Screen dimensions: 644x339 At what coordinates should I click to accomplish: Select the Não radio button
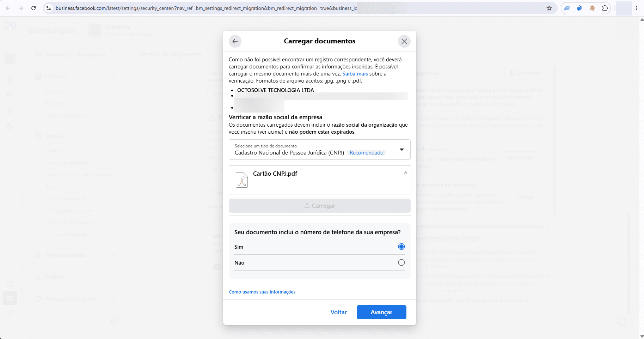point(401,262)
